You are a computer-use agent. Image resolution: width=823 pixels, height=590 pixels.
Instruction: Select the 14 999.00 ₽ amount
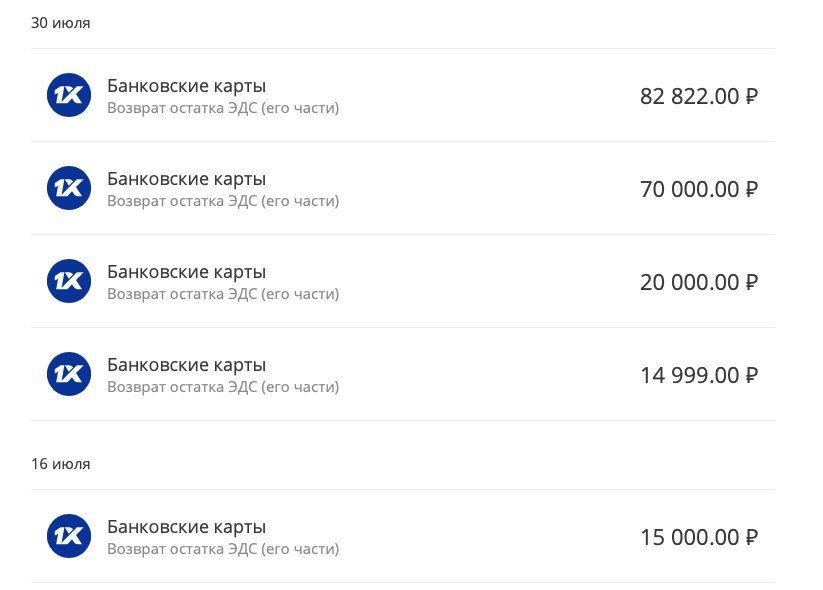(x=699, y=375)
